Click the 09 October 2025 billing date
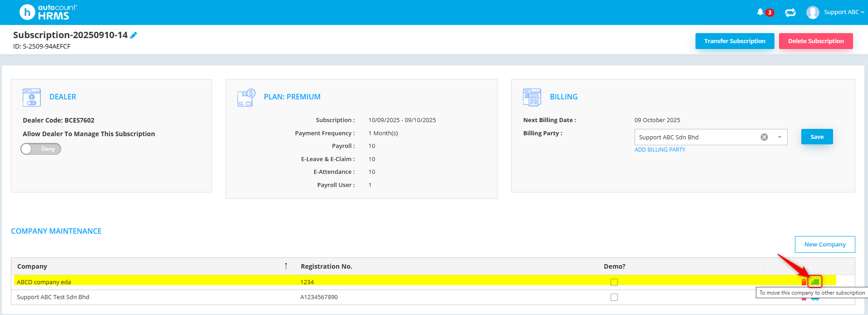Screen dimensions: 868x315 657,120
